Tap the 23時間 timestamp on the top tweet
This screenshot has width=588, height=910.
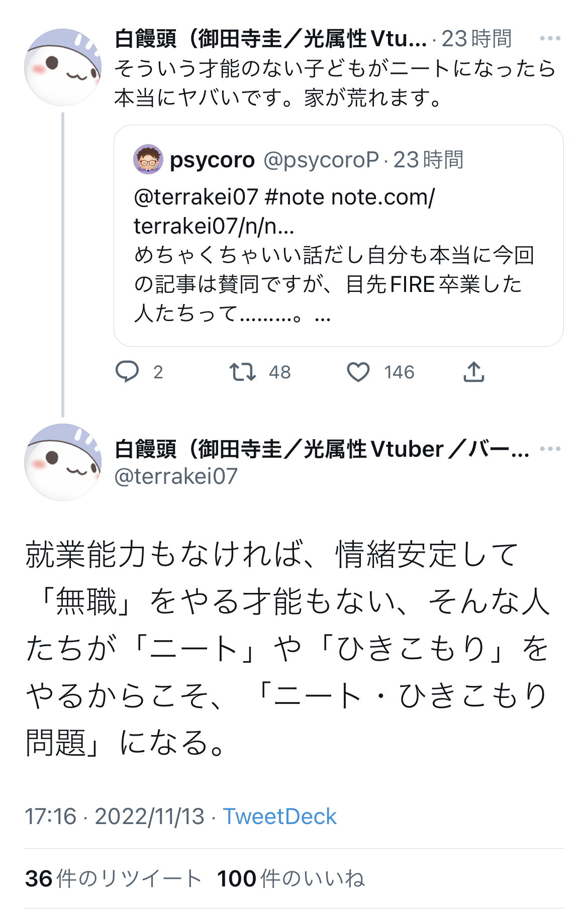click(476, 39)
